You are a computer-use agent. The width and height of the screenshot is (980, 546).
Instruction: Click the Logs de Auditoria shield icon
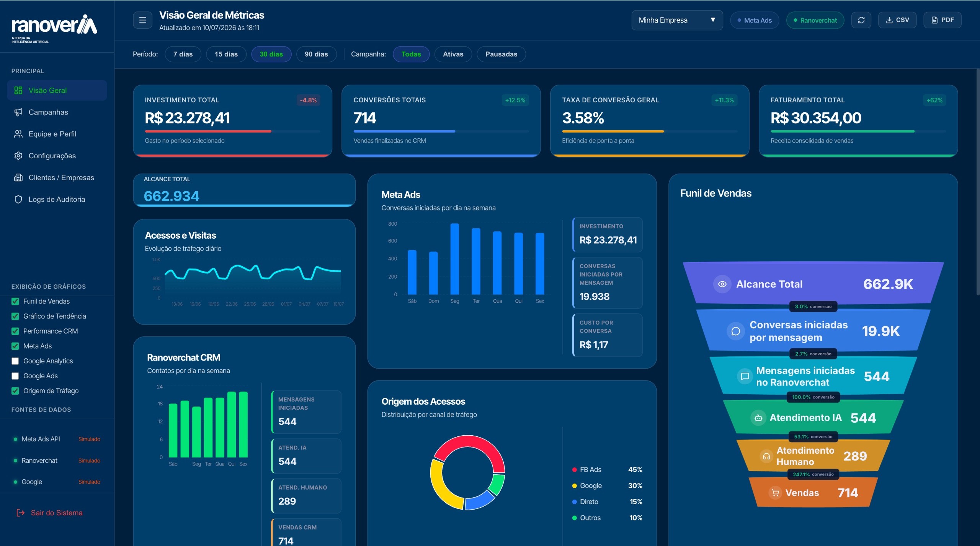tap(18, 200)
